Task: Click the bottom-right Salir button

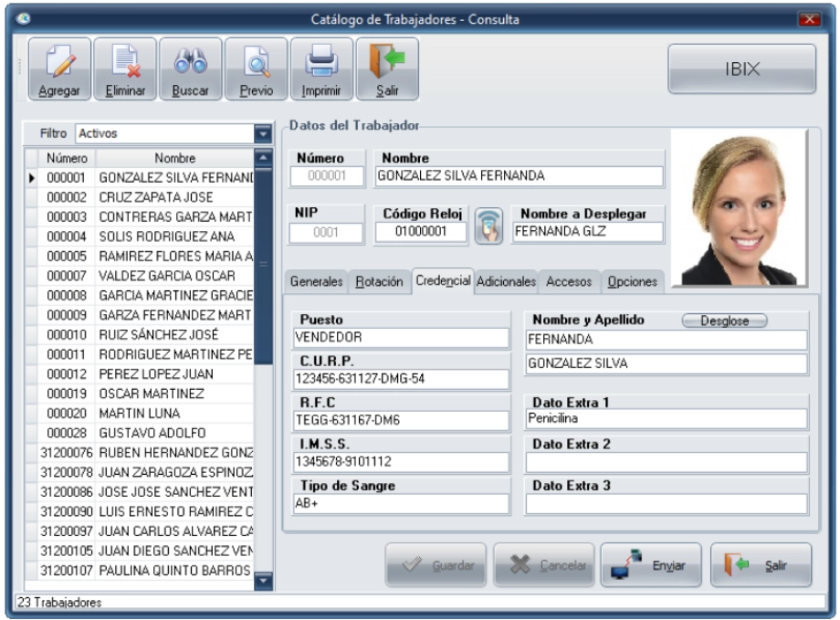Action: pyautogui.click(x=761, y=565)
